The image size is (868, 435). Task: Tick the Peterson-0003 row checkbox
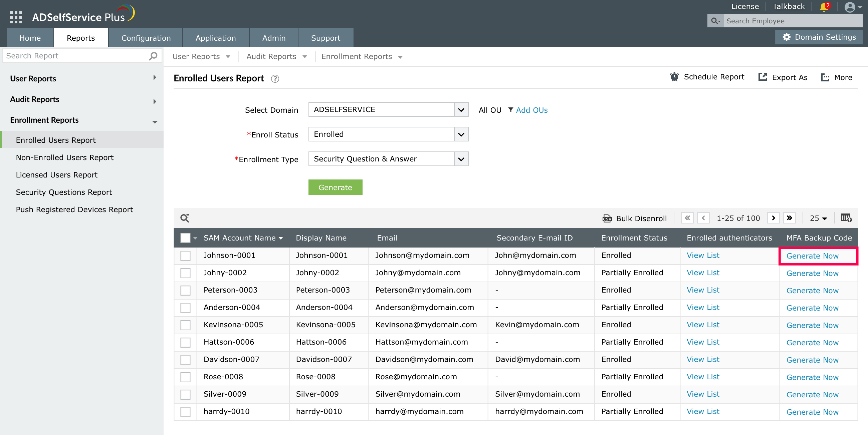coord(185,290)
